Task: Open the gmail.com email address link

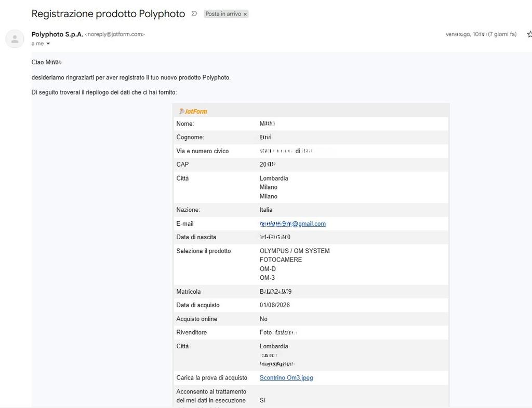Action: 292,224
